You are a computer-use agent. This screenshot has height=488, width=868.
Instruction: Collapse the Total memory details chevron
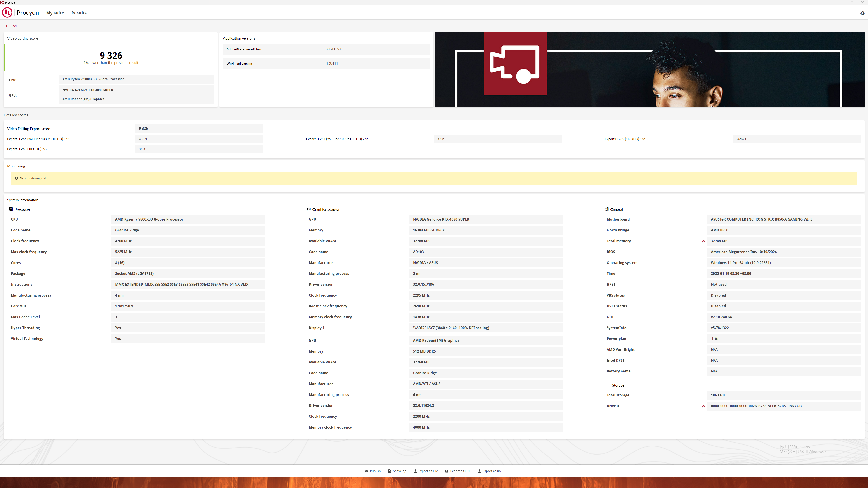click(x=704, y=241)
